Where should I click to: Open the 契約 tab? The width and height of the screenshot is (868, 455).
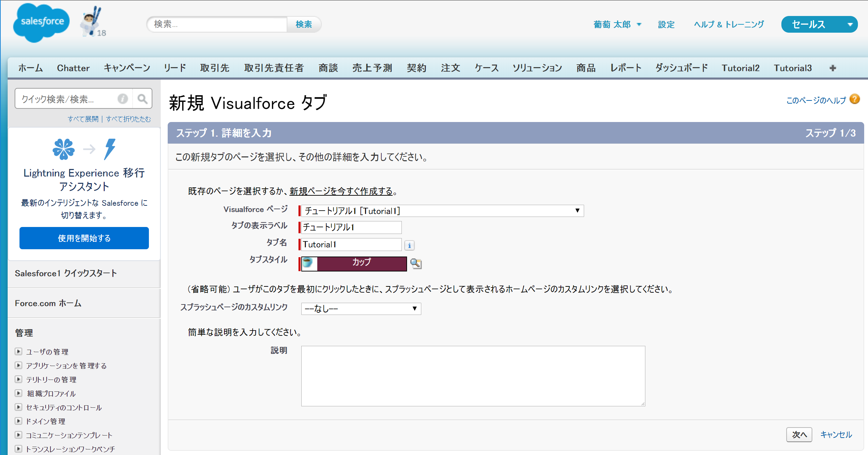[x=417, y=68]
